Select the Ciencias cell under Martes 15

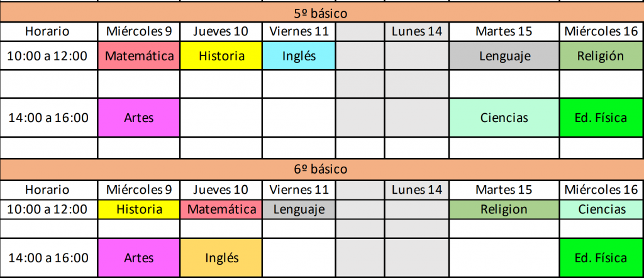(504, 118)
